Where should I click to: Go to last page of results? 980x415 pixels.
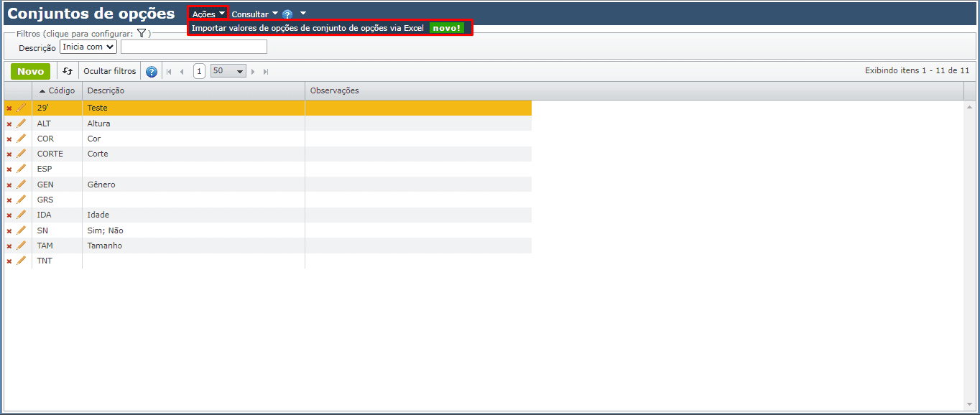click(266, 72)
